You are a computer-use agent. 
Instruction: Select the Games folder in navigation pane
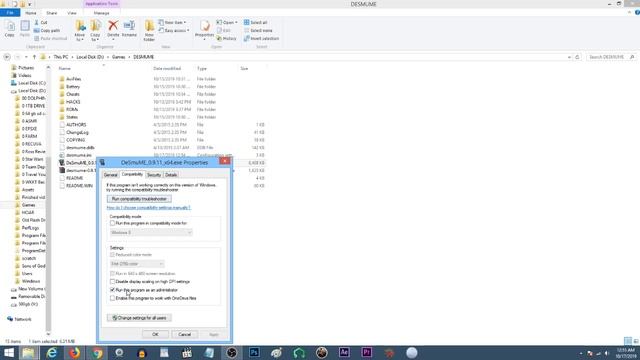28,205
